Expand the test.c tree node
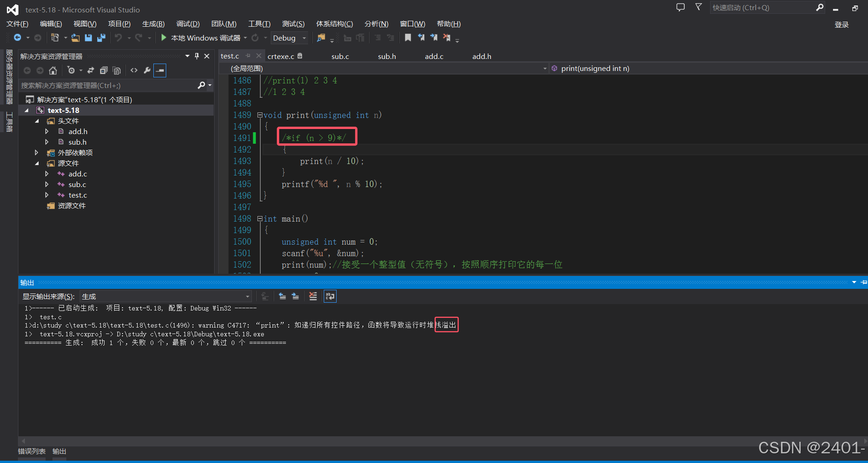This screenshot has width=868, height=463. 47,195
